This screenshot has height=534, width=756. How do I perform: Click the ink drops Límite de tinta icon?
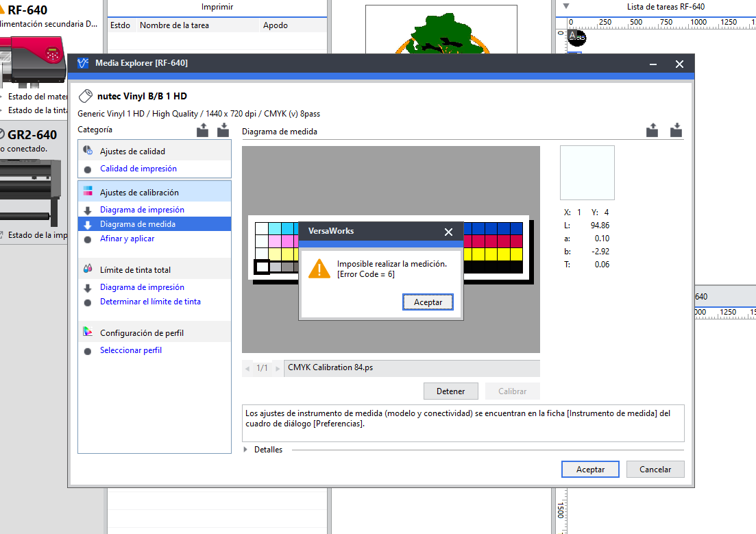tap(87, 269)
